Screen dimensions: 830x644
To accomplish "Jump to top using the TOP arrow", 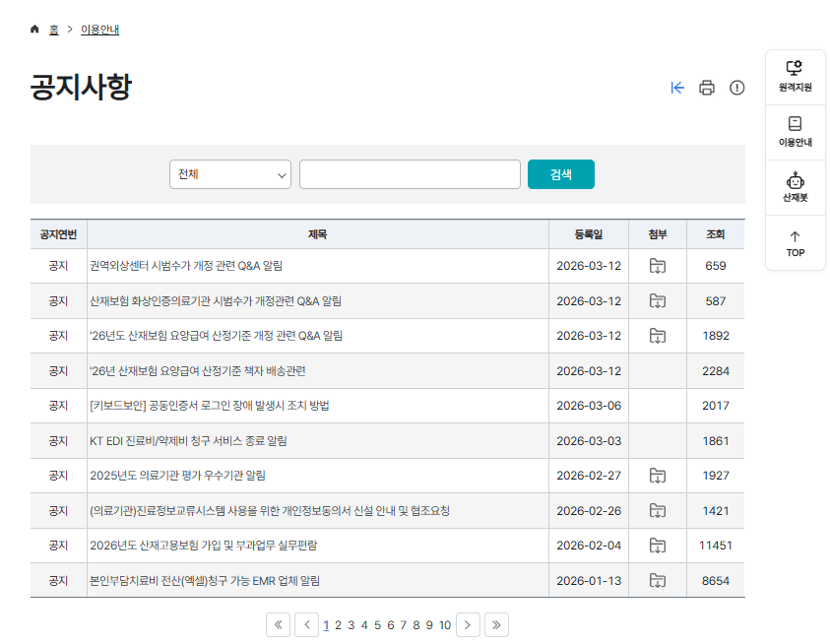I will tap(795, 242).
